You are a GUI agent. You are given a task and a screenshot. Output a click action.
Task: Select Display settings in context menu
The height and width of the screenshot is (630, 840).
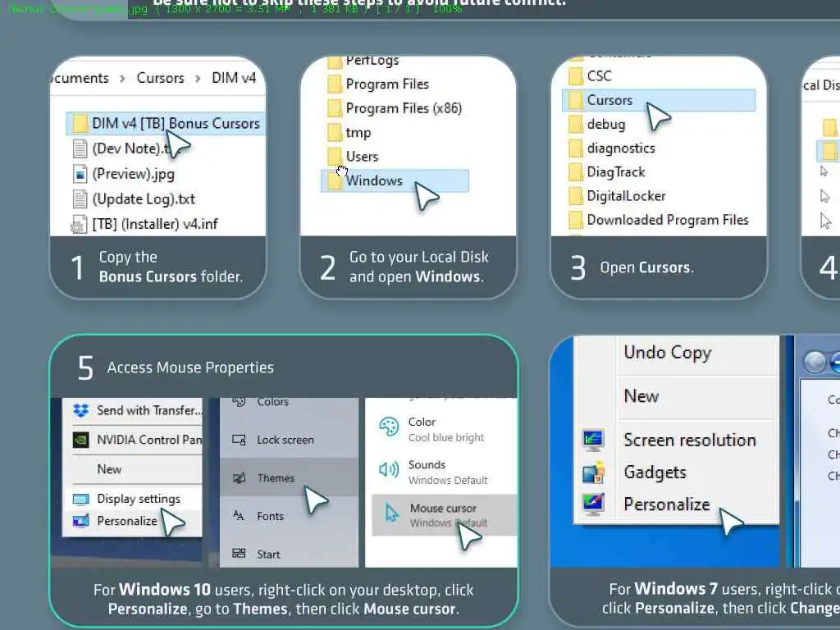click(133, 499)
